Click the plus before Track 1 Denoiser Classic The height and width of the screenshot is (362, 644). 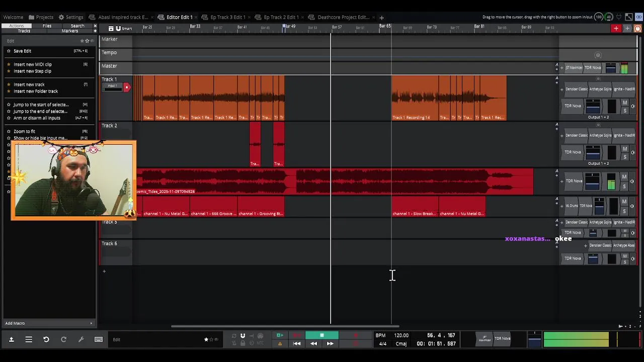[562, 89]
